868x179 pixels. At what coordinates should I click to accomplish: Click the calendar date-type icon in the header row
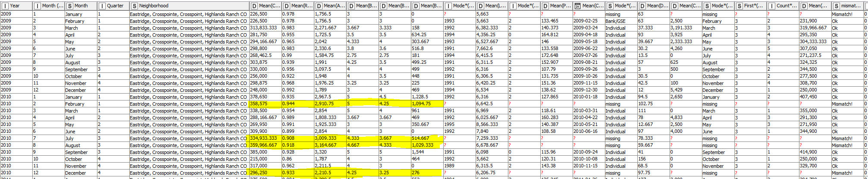pyautogui.click(x=577, y=6)
